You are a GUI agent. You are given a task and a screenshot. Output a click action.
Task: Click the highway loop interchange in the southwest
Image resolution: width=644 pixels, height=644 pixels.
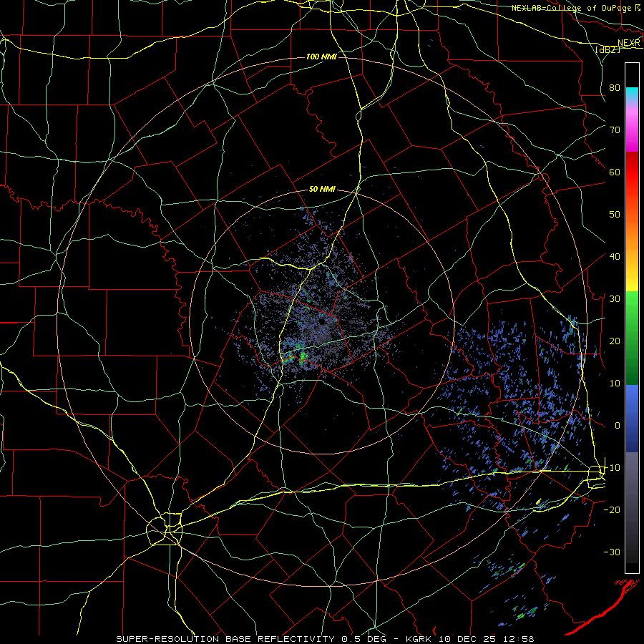(x=165, y=529)
